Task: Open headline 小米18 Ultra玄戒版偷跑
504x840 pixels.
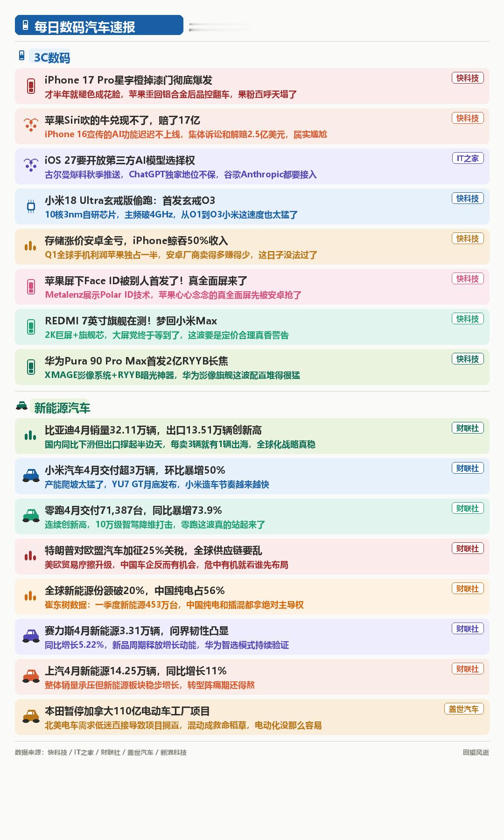Action: click(x=130, y=200)
